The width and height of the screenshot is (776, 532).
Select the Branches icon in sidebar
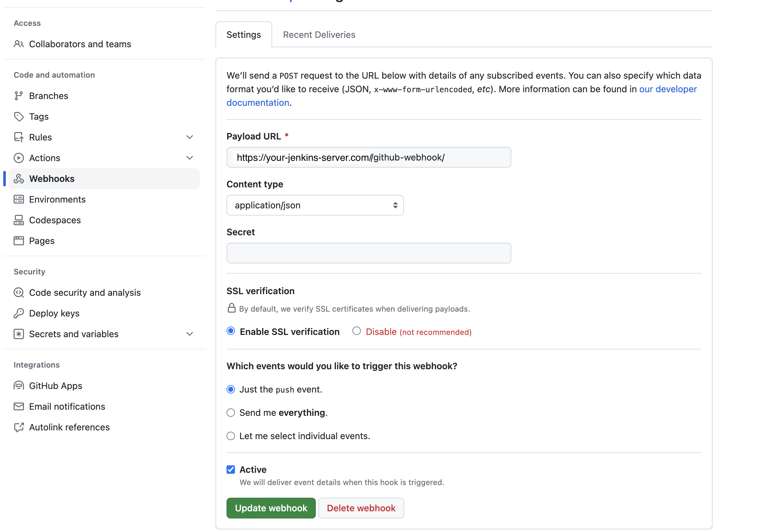(19, 96)
